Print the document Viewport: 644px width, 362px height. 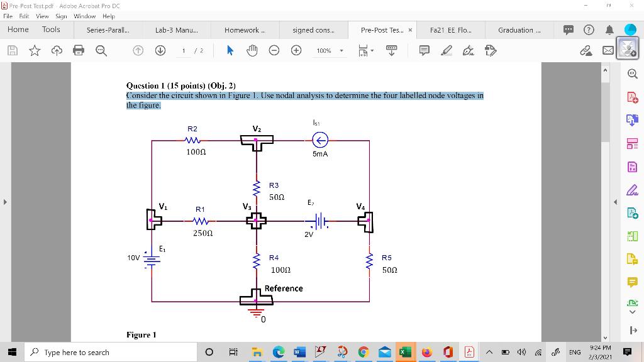(x=79, y=50)
